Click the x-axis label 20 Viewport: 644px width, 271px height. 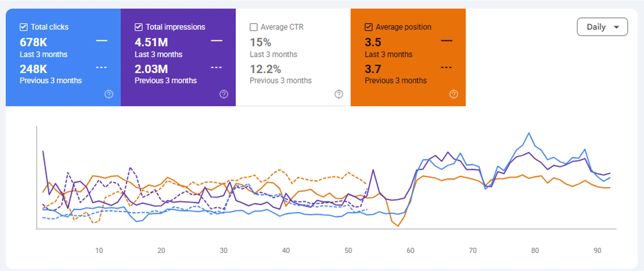point(161,250)
